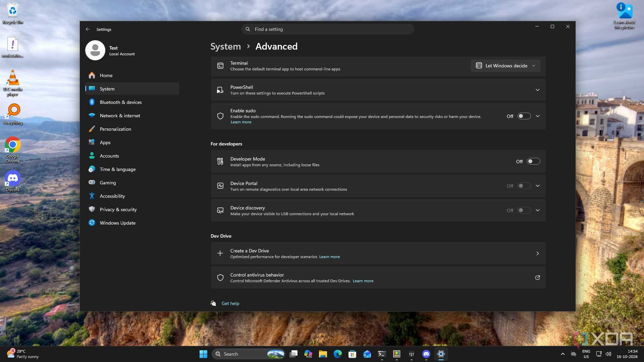
Task: Click System in the breadcrumb
Action: point(225,46)
